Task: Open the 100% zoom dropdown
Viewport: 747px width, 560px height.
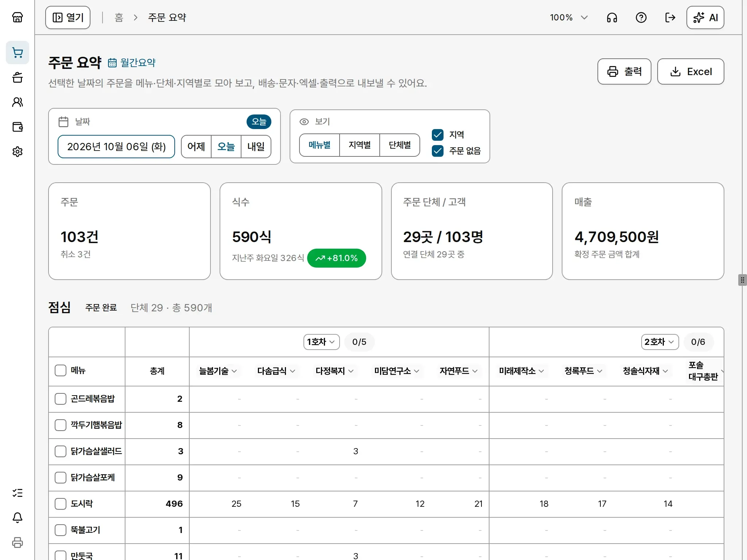Action: pos(569,17)
